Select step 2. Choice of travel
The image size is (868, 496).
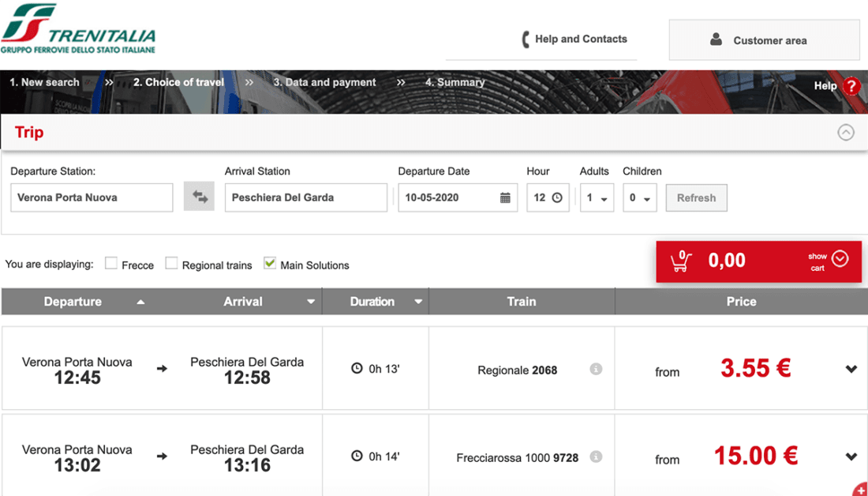point(179,83)
